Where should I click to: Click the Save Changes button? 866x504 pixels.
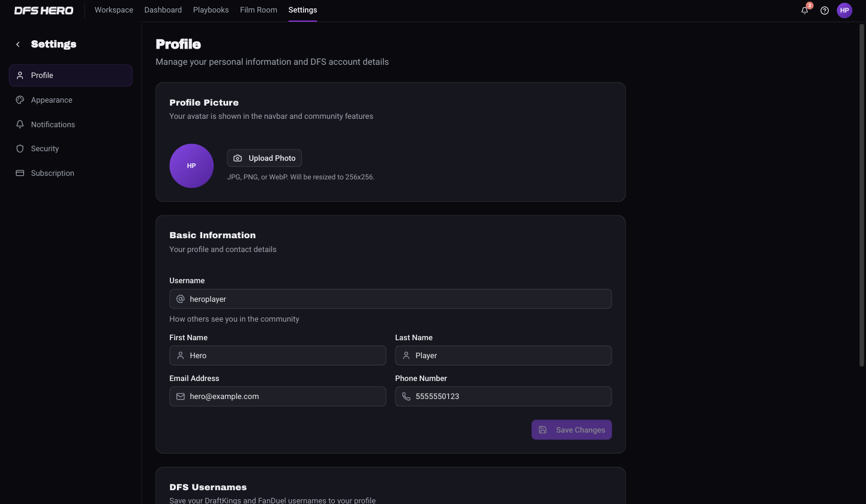(571, 430)
